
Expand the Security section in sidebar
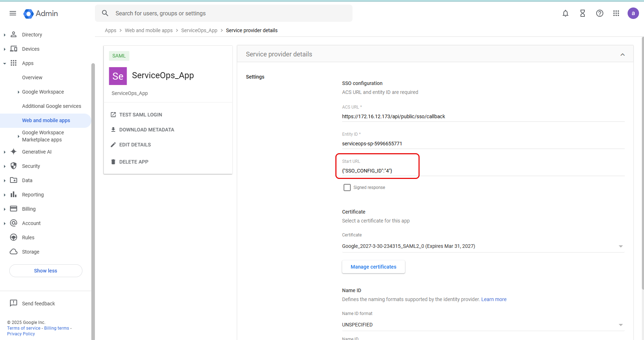pyautogui.click(x=31, y=166)
